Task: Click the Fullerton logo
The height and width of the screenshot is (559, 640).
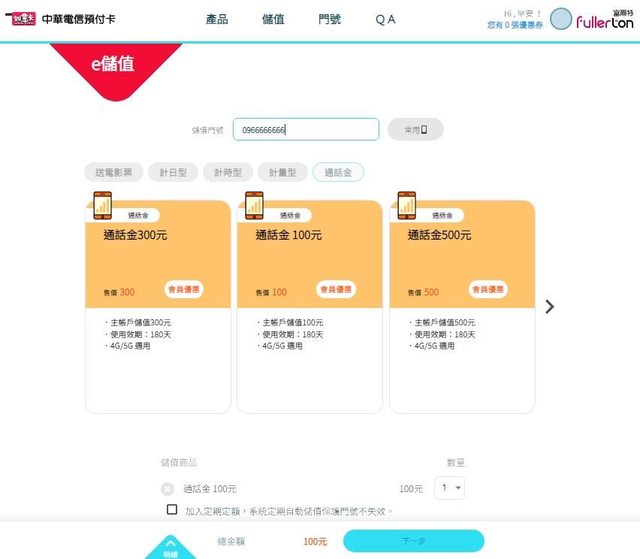Action: pyautogui.click(x=606, y=22)
